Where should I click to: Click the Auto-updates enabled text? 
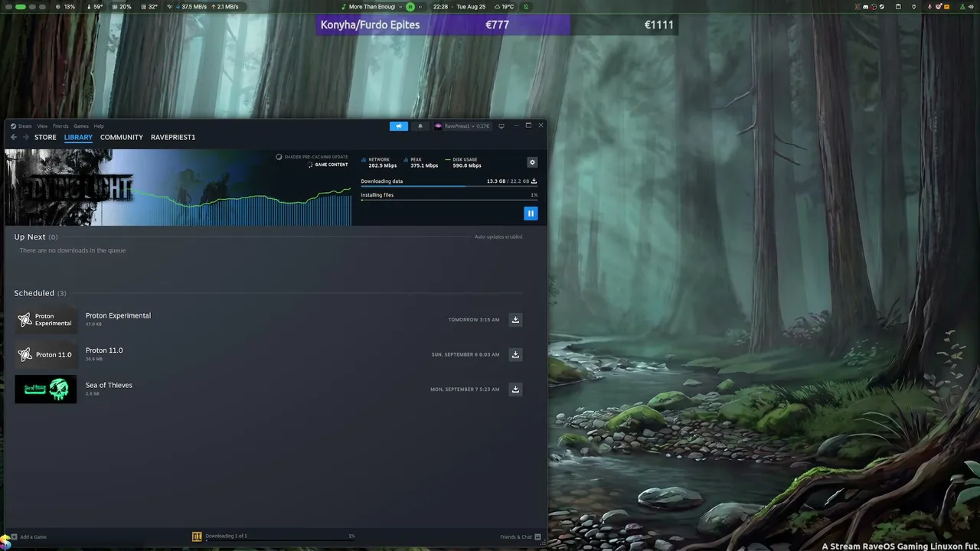[x=498, y=237]
